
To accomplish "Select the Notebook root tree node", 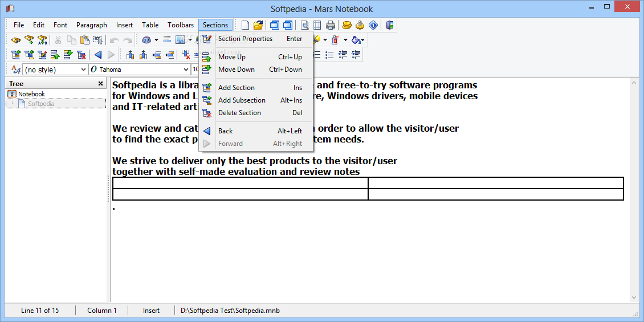I will pyautogui.click(x=31, y=94).
